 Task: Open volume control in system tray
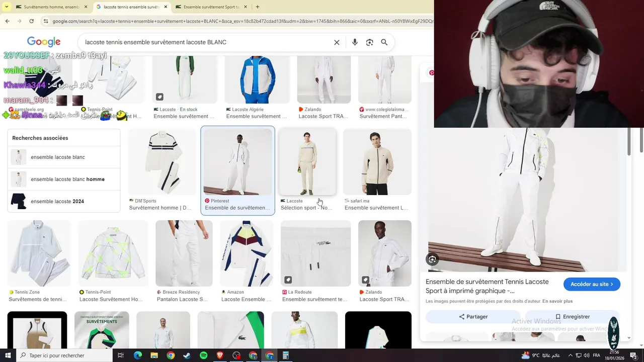tap(587, 355)
